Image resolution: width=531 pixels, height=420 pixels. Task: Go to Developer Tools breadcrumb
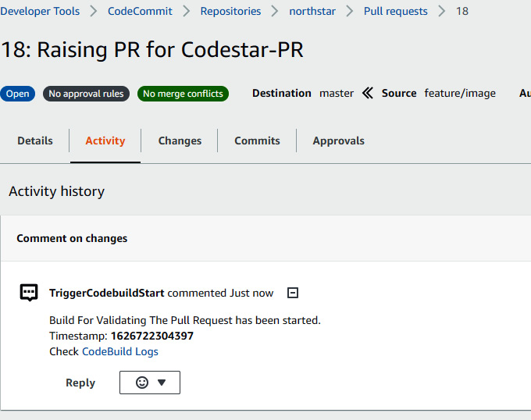pyautogui.click(x=40, y=11)
